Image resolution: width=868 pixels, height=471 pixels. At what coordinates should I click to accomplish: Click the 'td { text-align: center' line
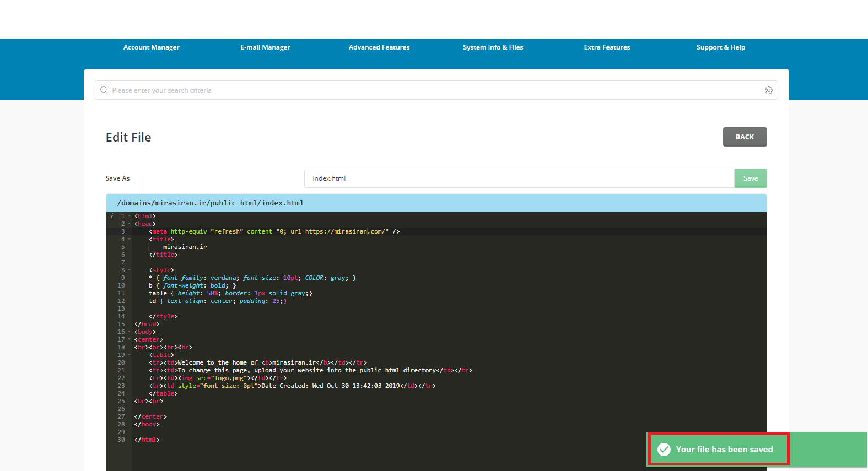click(218, 301)
